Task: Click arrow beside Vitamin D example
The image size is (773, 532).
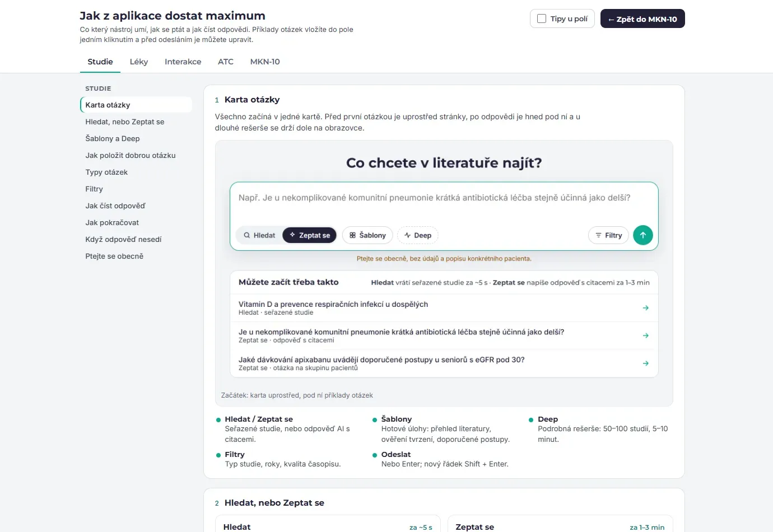Action: pos(646,308)
